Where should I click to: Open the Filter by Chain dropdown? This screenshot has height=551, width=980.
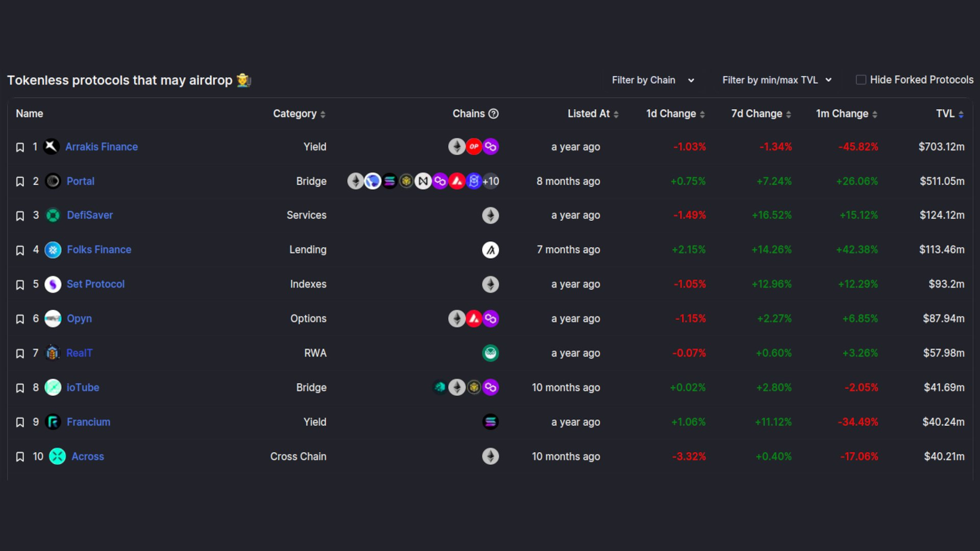[653, 80]
